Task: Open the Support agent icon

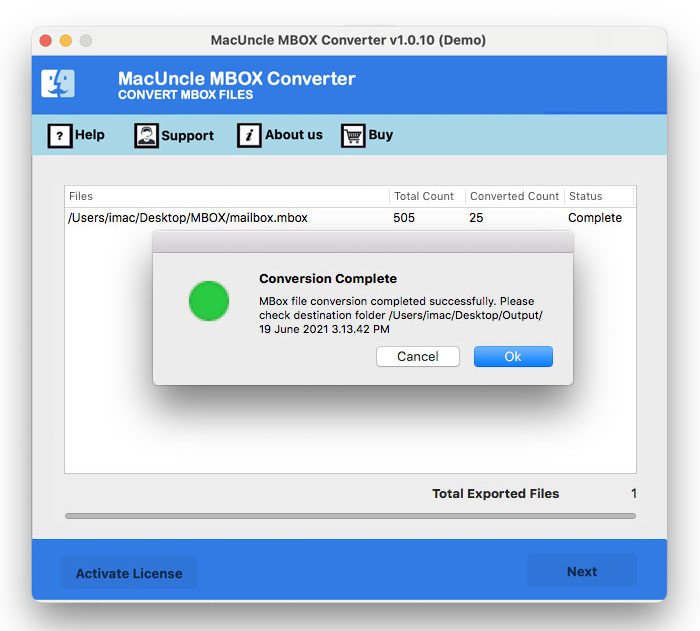Action: (146, 135)
